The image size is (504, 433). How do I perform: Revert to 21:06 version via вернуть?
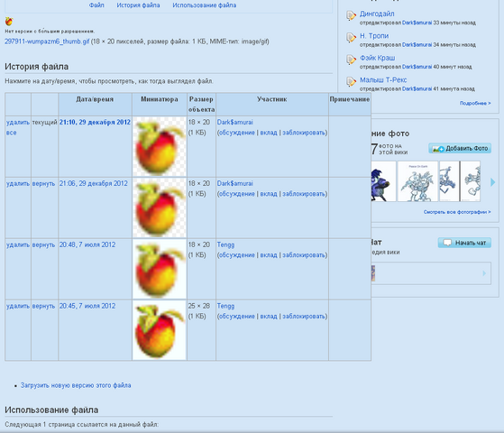[43, 184]
